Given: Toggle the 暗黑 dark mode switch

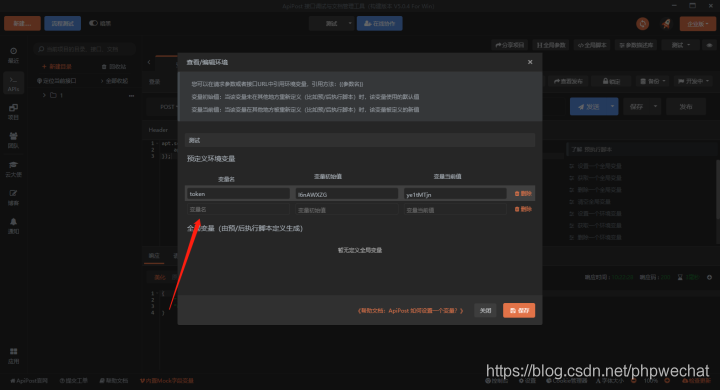Looking at the screenshot, I should pyautogui.click(x=94, y=23).
